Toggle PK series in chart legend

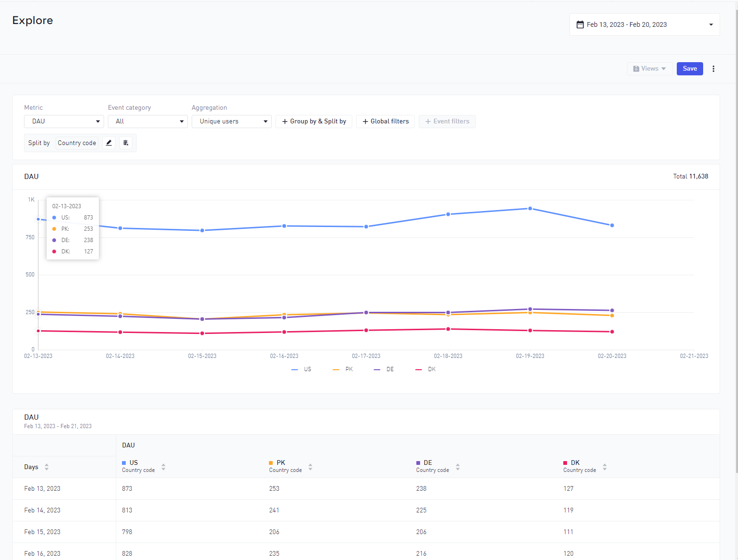pos(343,369)
